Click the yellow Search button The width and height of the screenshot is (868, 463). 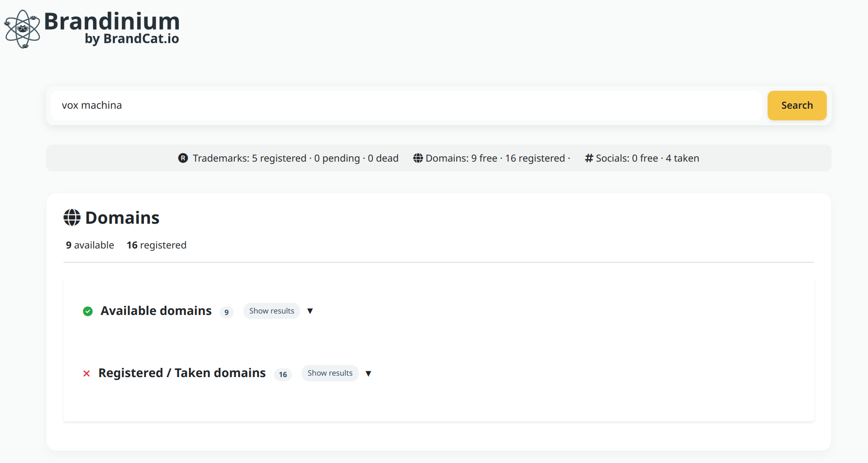(797, 105)
